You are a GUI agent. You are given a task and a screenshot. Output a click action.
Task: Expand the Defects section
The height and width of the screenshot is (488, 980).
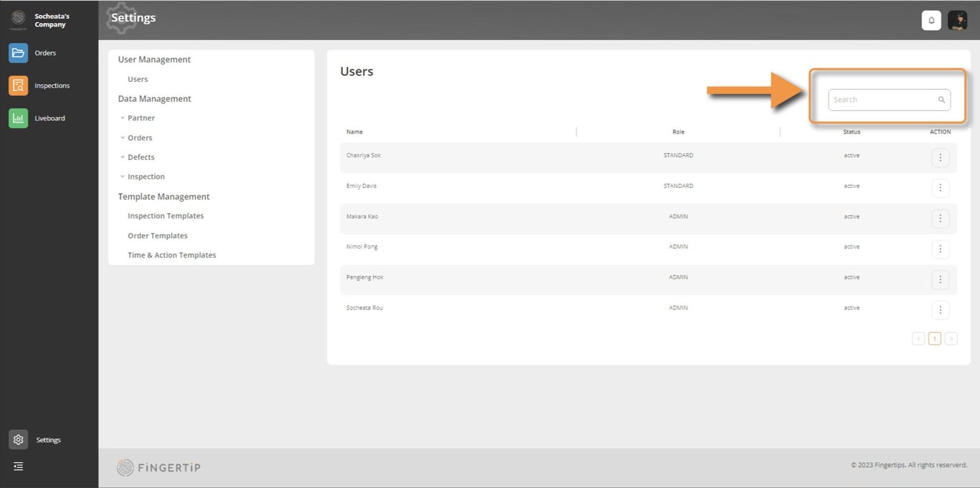point(137,157)
